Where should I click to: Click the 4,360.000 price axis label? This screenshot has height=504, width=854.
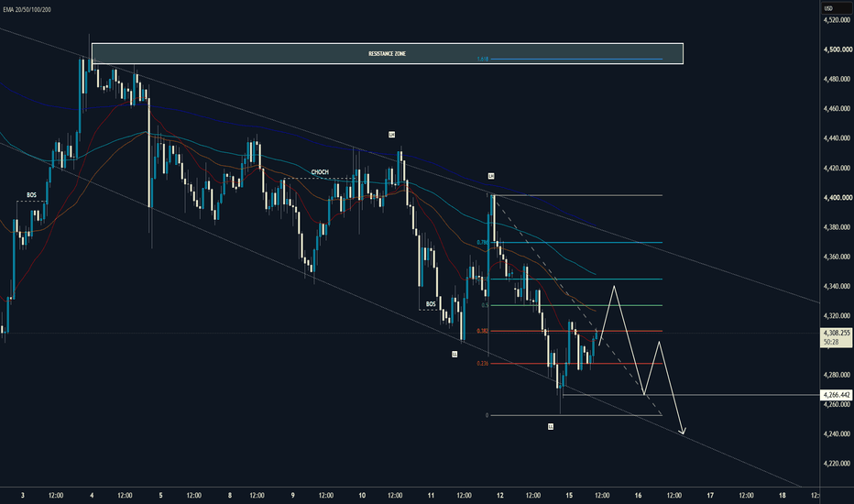tap(838, 257)
